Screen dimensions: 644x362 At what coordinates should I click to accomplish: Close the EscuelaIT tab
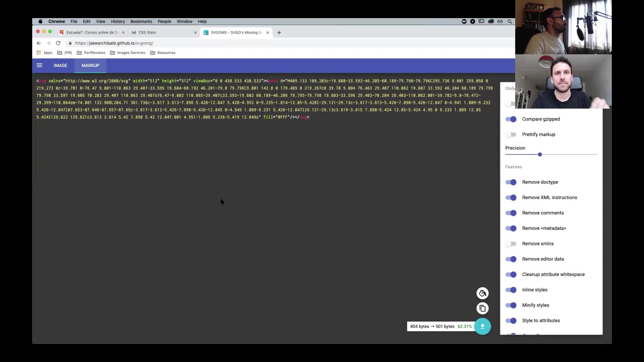click(x=123, y=33)
